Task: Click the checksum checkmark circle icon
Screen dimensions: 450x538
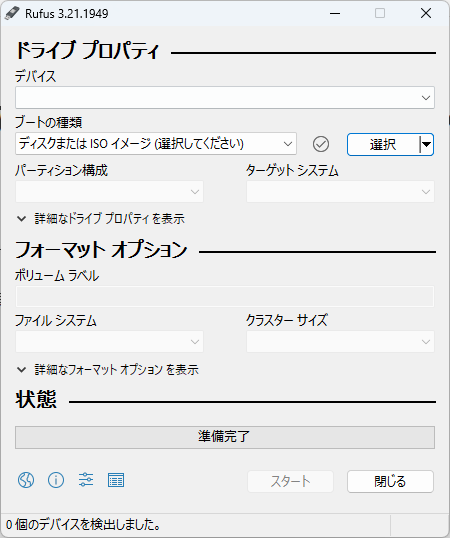Action: 321,144
